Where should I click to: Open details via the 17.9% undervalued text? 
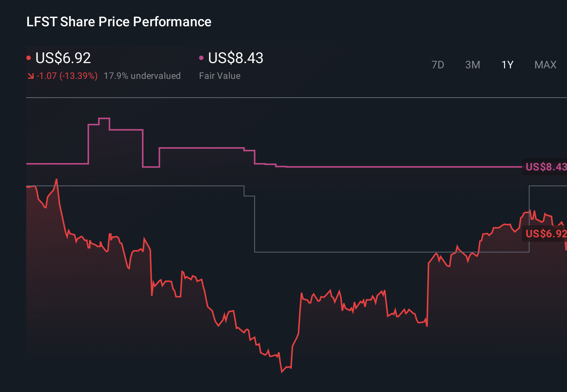tap(142, 76)
